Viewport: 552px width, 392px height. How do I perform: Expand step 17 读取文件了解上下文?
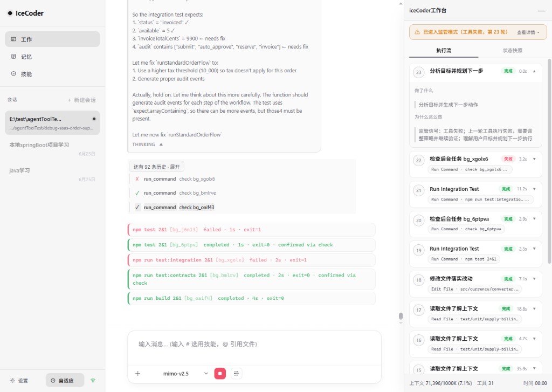534,309
